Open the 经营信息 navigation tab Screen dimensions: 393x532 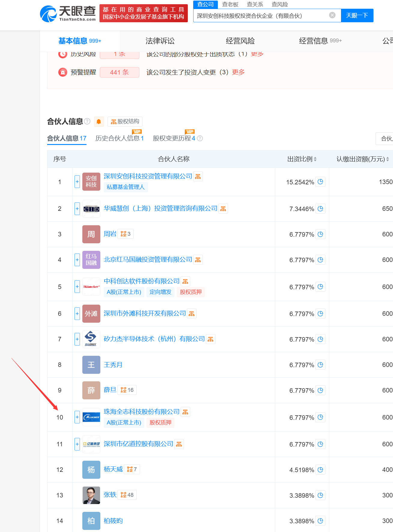point(320,41)
